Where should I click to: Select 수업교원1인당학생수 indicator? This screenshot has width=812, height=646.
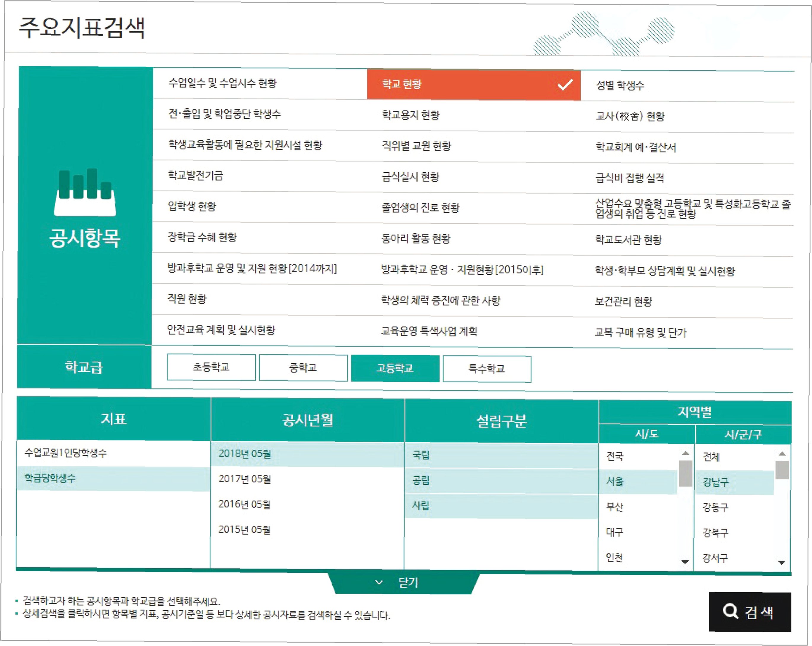66,453
